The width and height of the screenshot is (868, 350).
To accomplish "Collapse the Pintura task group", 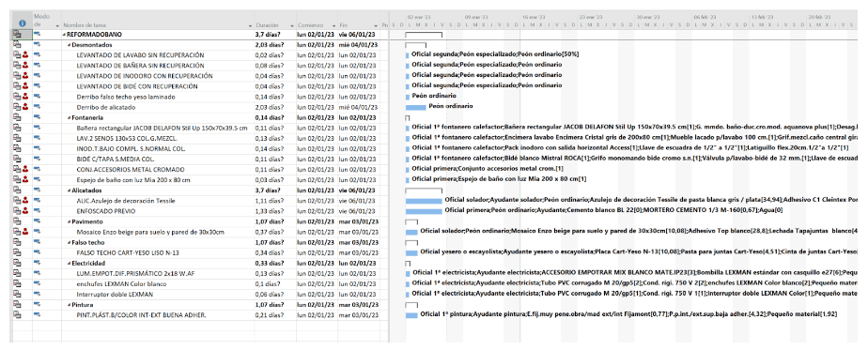I will 70,304.
